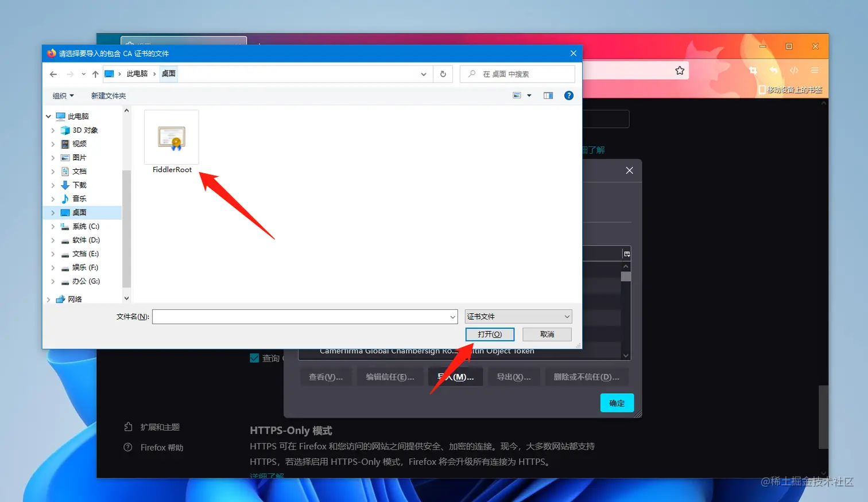The height and width of the screenshot is (502, 868).
Task: Open the view options dropdown arrow
Action: (529, 96)
